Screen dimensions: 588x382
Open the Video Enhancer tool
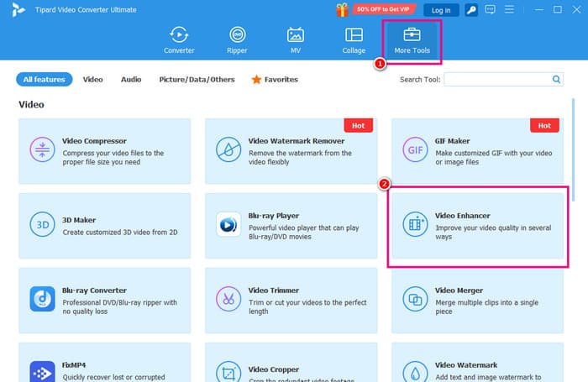pyautogui.click(x=477, y=226)
